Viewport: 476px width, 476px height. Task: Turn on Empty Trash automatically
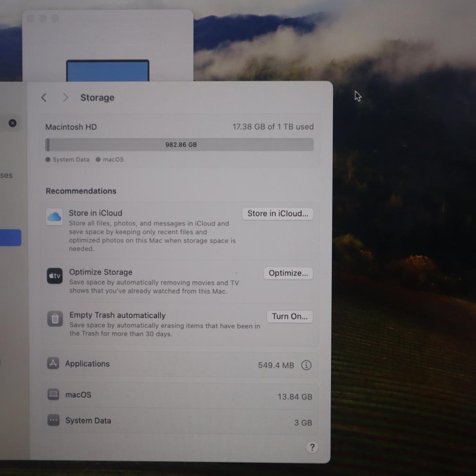(x=290, y=316)
